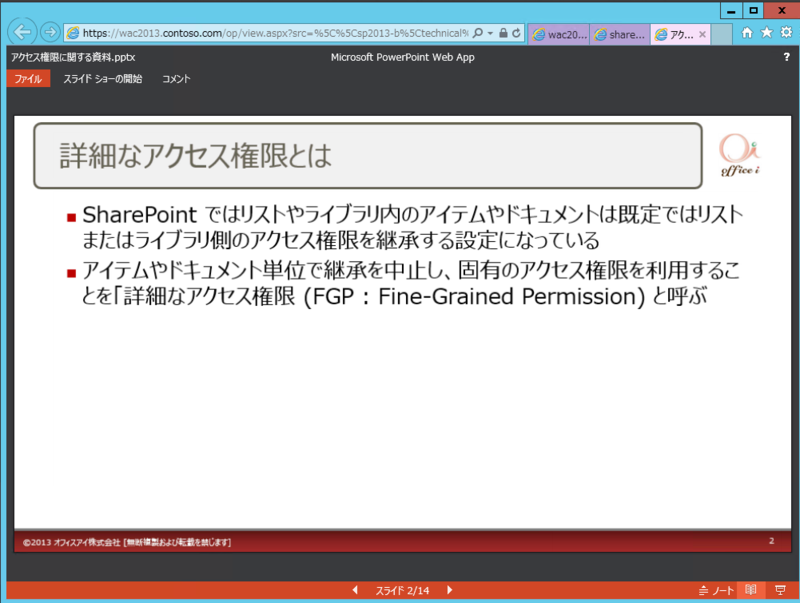Click the アクセス権限に関する資料.pptx file name

[x=73, y=57]
